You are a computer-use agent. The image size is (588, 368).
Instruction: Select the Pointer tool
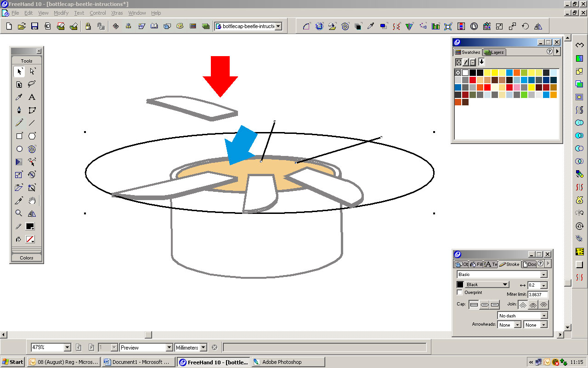point(19,71)
